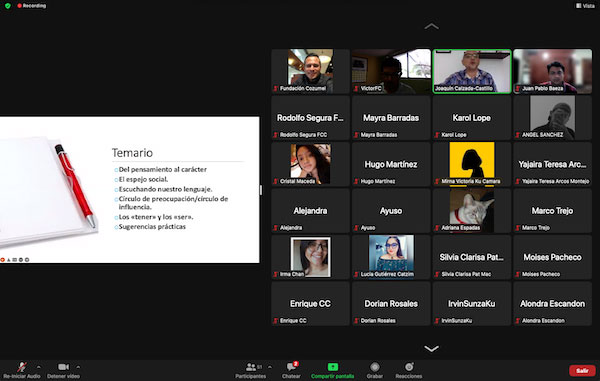The image size is (600, 381).
Task: Click the Temario slide title
Action: (132, 153)
